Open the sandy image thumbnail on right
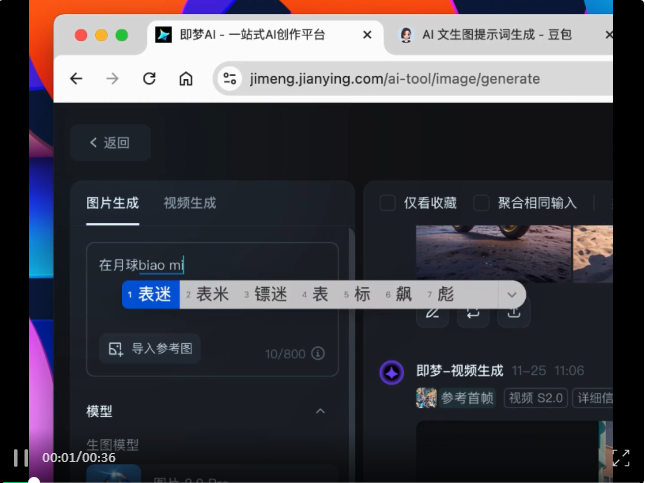 (x=593, y=253)
